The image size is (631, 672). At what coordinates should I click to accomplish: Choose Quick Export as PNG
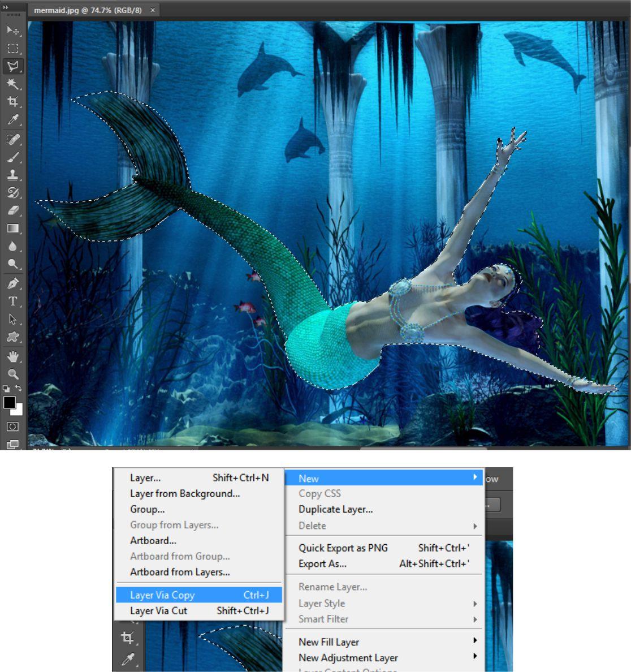(384, 548)
